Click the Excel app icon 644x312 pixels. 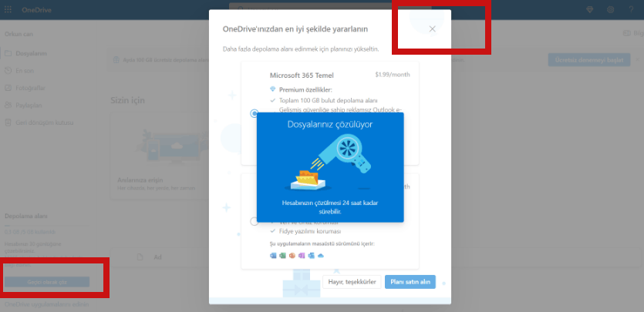pyautogui.click(x=282, y=256)
